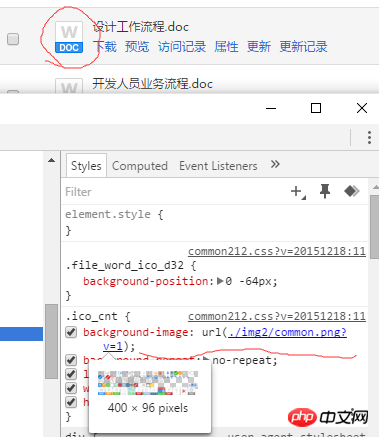Disable the last property checkbox under .ico_cnt
Screen dimensions: 379x437
(71, 402)
